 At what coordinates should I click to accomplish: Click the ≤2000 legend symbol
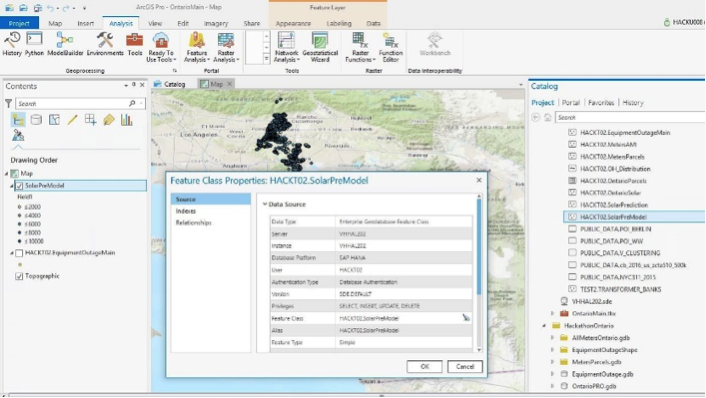(x=19, y=207)
